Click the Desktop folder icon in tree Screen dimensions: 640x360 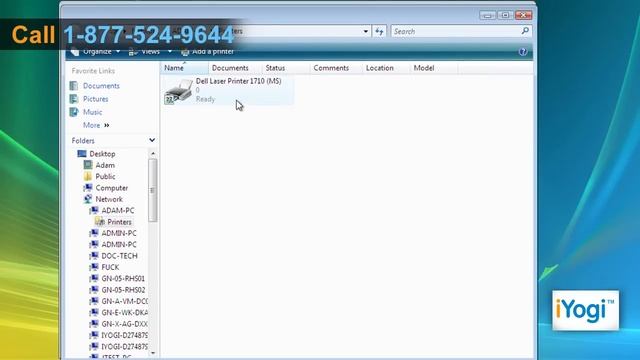pos(82,153)
